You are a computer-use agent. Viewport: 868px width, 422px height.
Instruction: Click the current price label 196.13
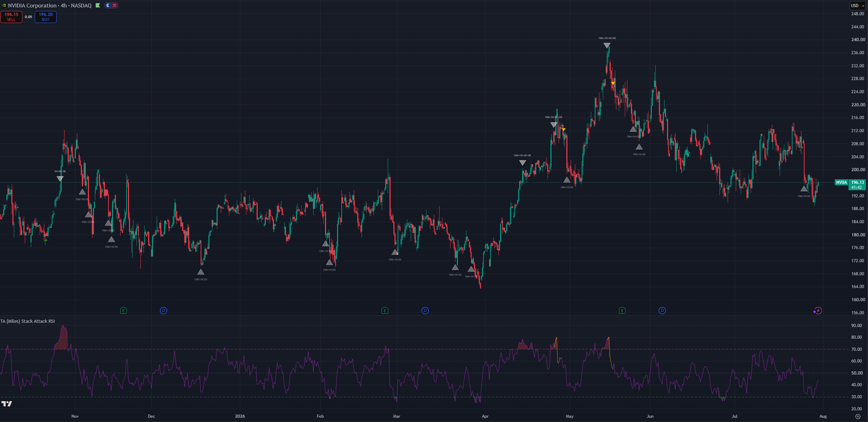pos(858,182)
